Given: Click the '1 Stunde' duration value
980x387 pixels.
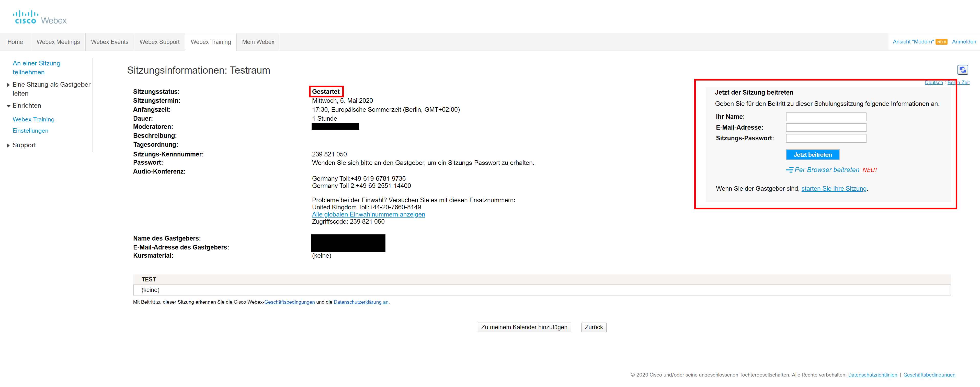Looking at the screenshot, I should pos(325,119).
